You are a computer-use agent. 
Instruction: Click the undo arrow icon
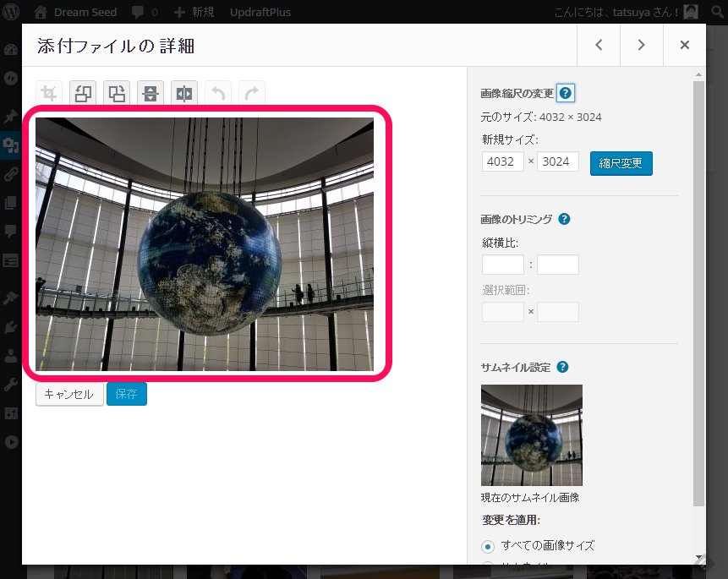(x=218, y=93)
